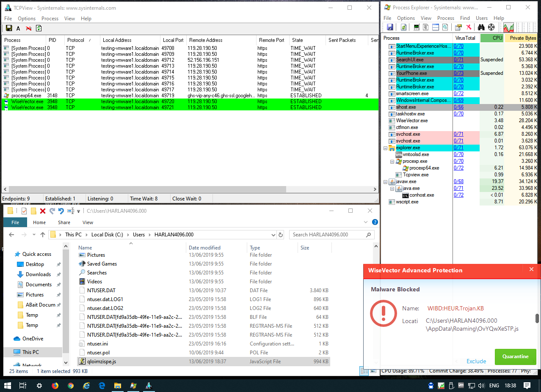541x392 pixels.
Task: Collapse the javaw.exe process tree
Action: pyautogui.click(x=385, y=182)
